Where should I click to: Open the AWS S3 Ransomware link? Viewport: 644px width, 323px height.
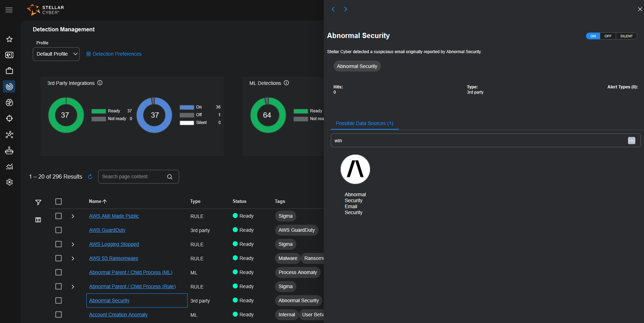pyautogui.click(x=114, y=258)
